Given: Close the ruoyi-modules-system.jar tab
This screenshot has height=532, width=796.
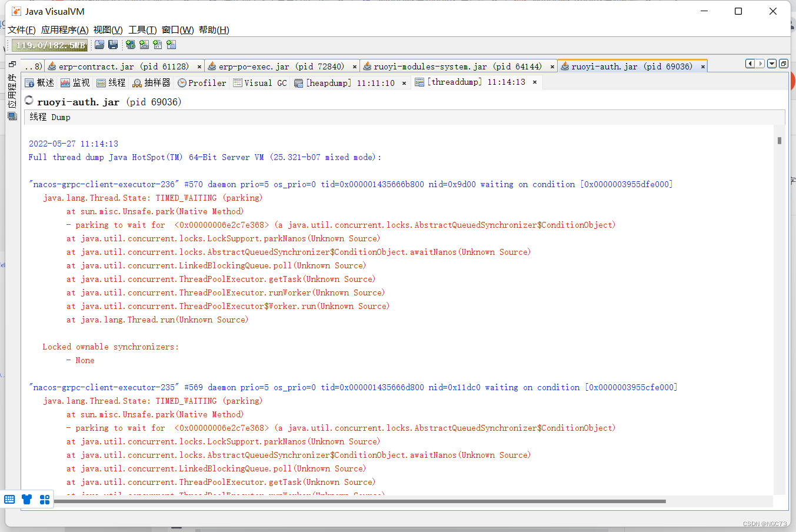Looking at the screenshot, I should (x=552, y=67).
